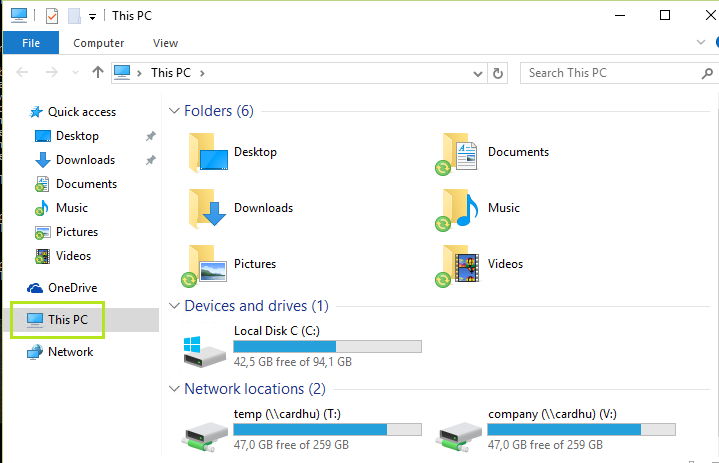This screenshot has height=463, width=719.
Task: Click the Search This PC field
Action: tap(610, 73)
